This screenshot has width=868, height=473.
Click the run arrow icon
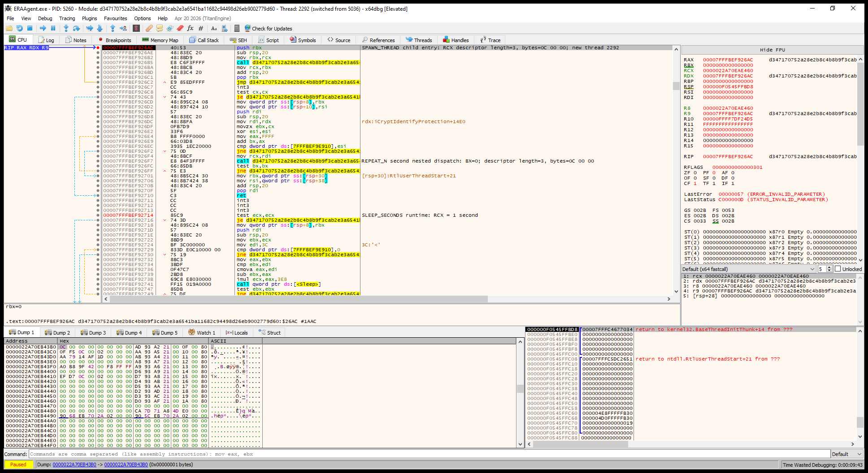(x=43, y=28)
